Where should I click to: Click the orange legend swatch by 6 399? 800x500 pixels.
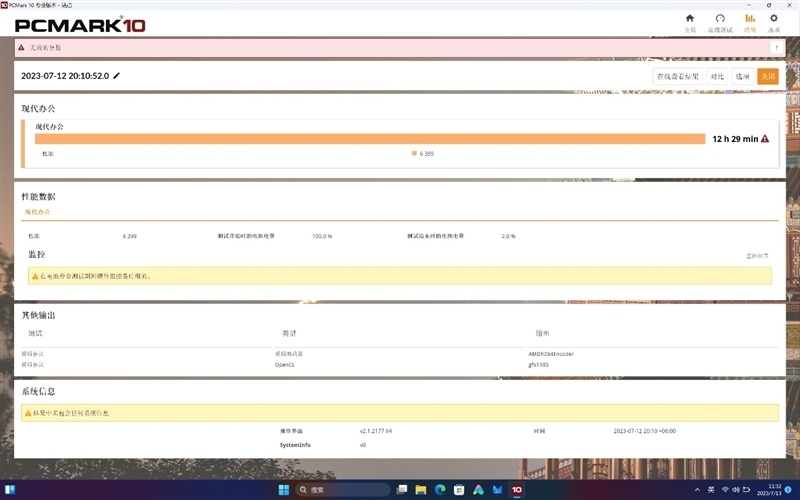pyautogui.click(x=414, y=153)
